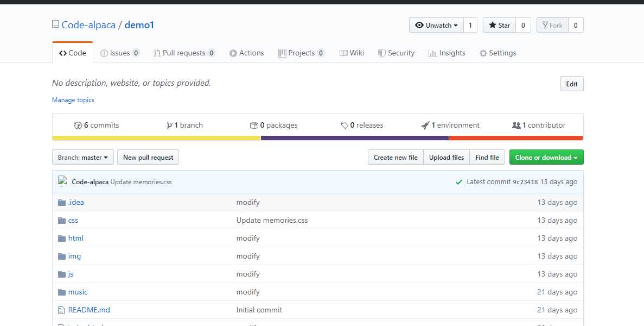Click the repository book icon beside Code-alpaca
644x326 pixels.
pos(55,24)
